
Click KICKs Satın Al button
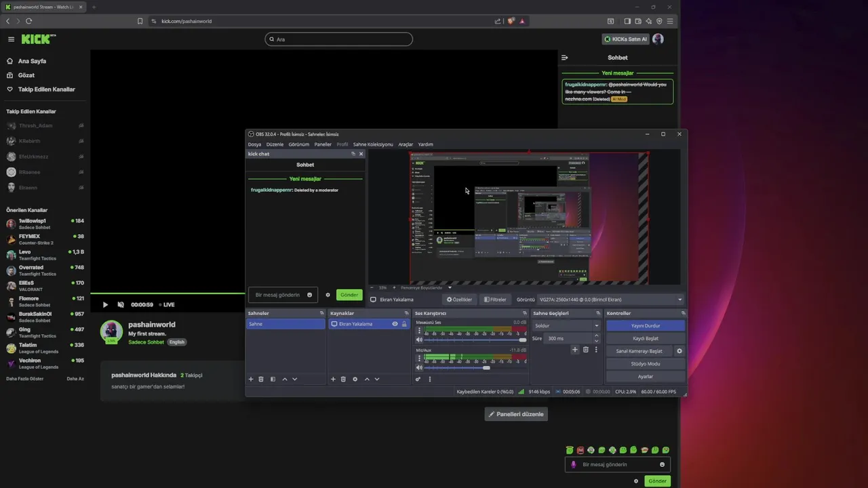625,39
